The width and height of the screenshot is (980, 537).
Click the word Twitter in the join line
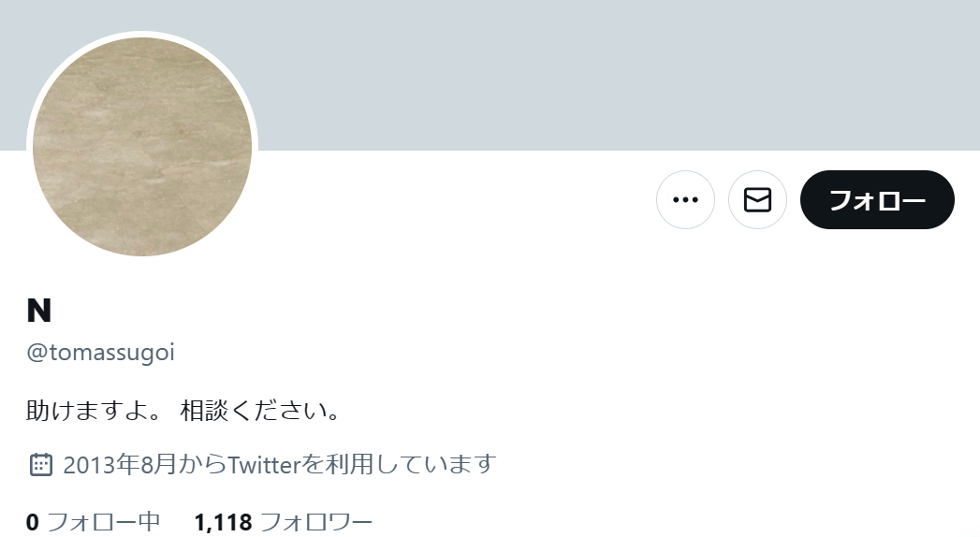[x=264, y=465]
